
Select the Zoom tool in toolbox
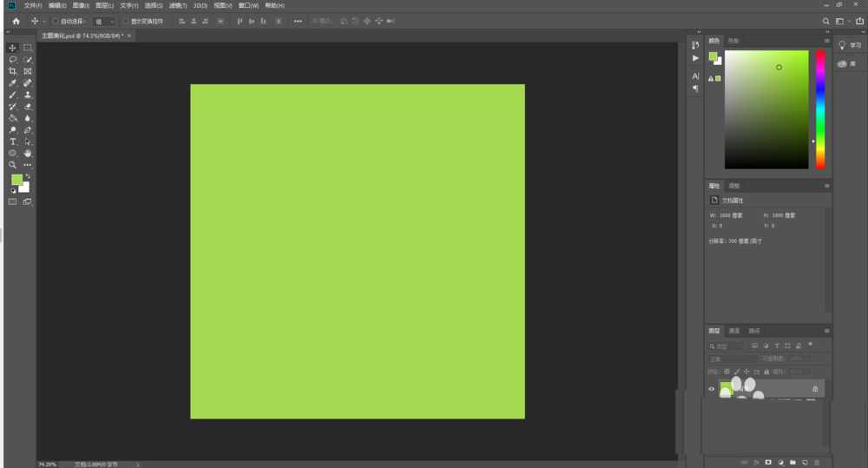(x=12, y=164)
